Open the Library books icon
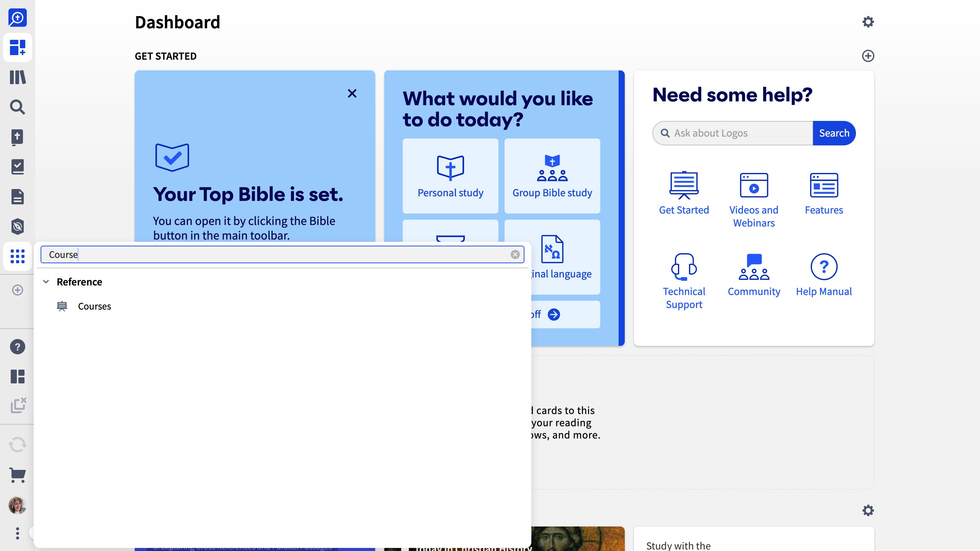 (17, 77)
